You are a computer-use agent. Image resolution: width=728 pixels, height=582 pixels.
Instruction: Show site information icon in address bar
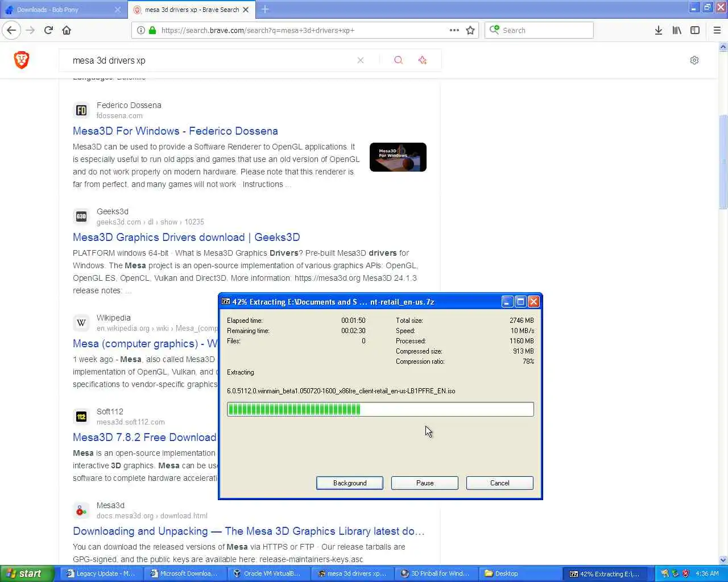point(141,30)
